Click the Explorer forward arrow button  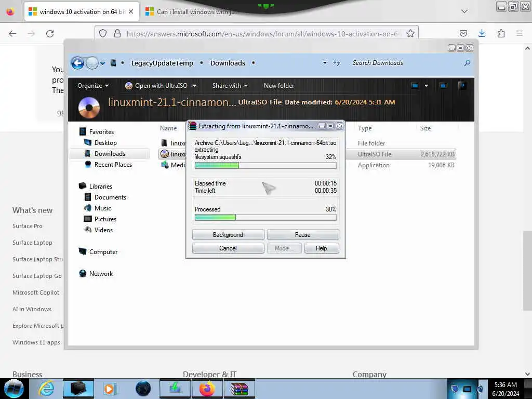click(92, 63)
